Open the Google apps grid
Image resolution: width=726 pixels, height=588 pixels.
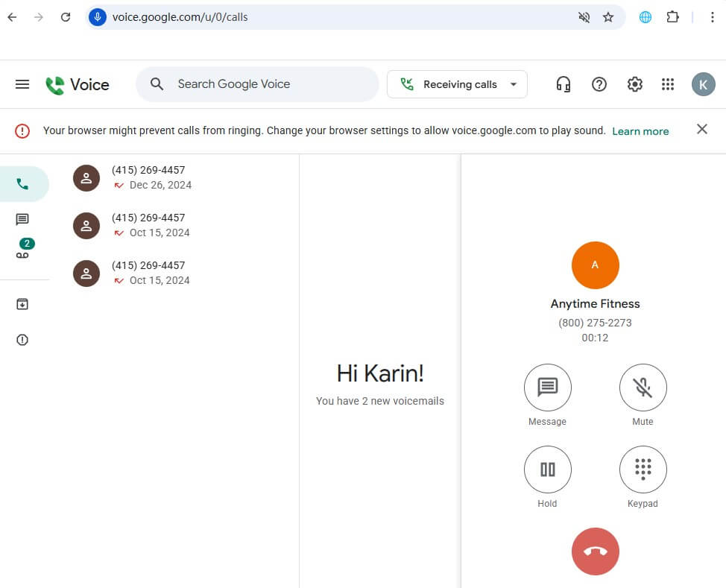tap(668, 84)
